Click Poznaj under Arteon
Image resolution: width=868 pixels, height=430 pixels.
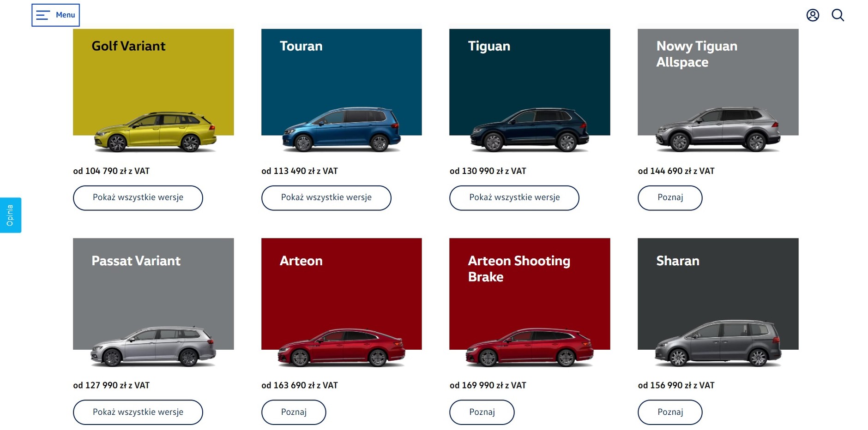point(294,412)
